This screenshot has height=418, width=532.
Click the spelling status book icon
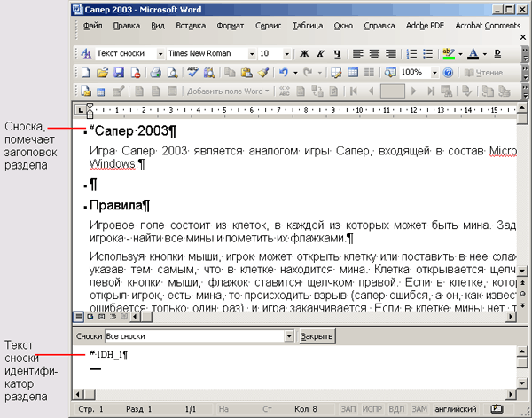click(497, 409)
